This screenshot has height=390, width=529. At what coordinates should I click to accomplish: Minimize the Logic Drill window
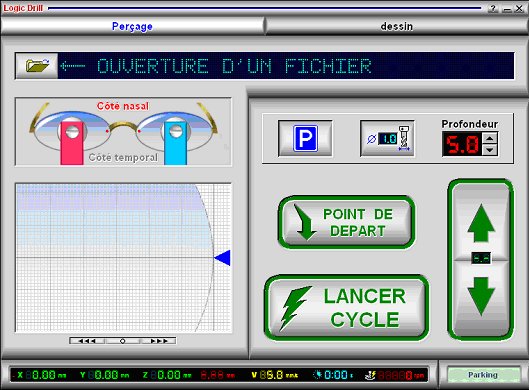(507, 8)
